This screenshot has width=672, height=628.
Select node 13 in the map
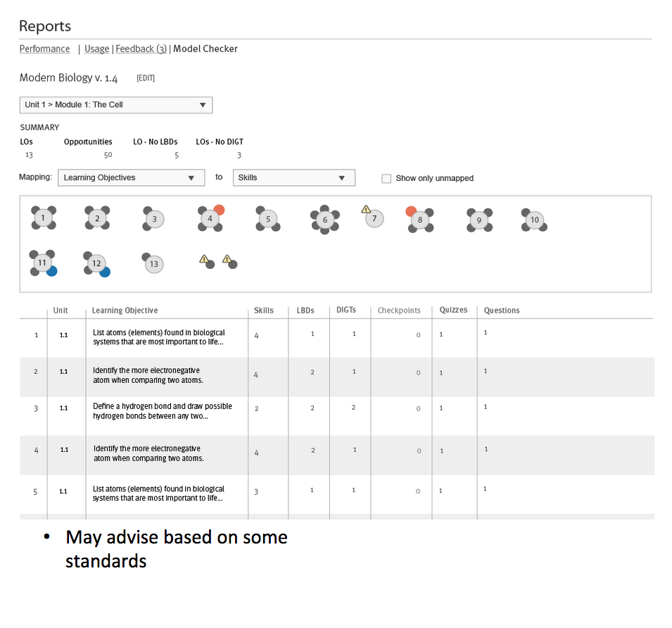point(153,264)
